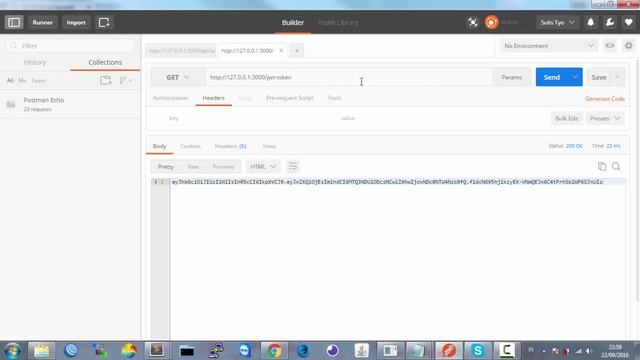Click the heart icon in header
Viewport: 640px width, 360px height.
[629, 22]
